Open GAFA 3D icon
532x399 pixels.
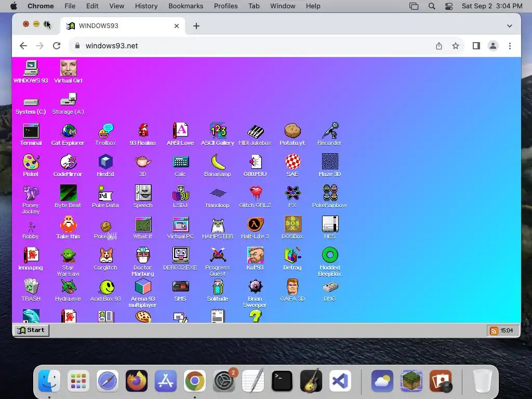coord(292,290)
